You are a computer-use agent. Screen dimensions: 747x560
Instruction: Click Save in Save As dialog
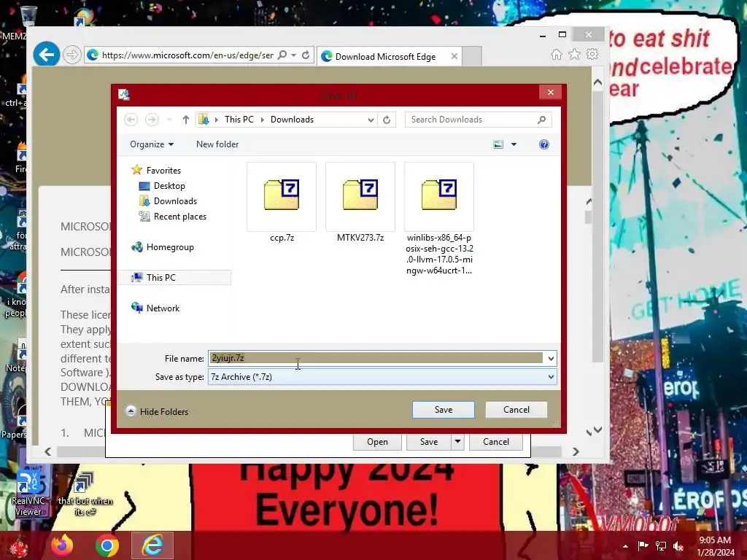443,410
